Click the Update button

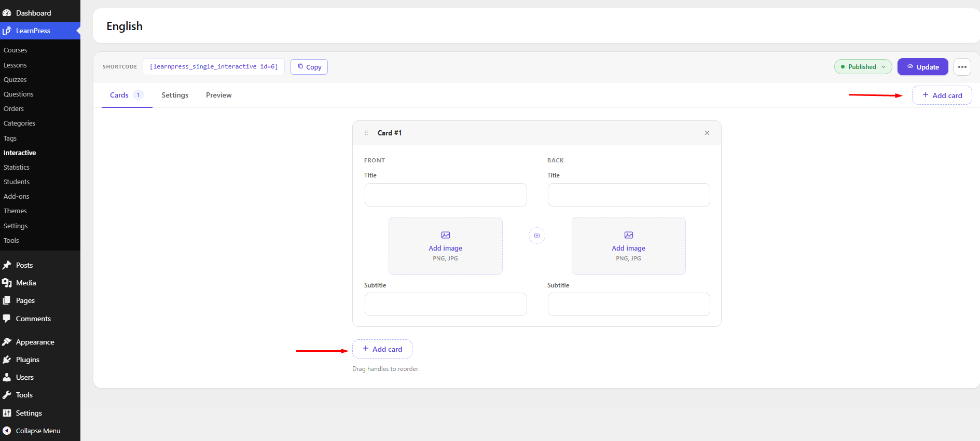click(x=923, y=67)
